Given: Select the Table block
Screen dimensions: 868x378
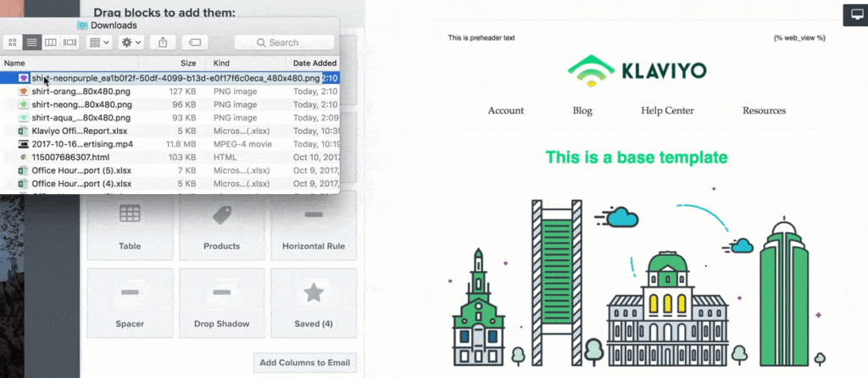Looking at the screenshot, I should pyautogui.click(x=130, y=227).
